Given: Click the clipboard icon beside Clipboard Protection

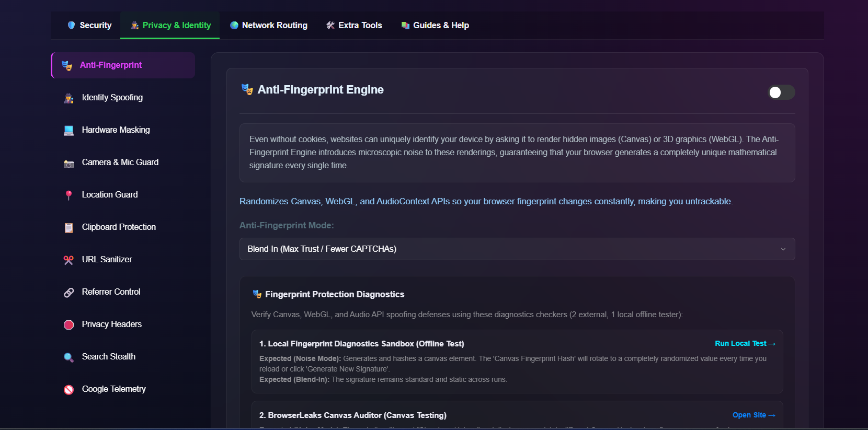Looking at the screenshot, I should [68, 227].
